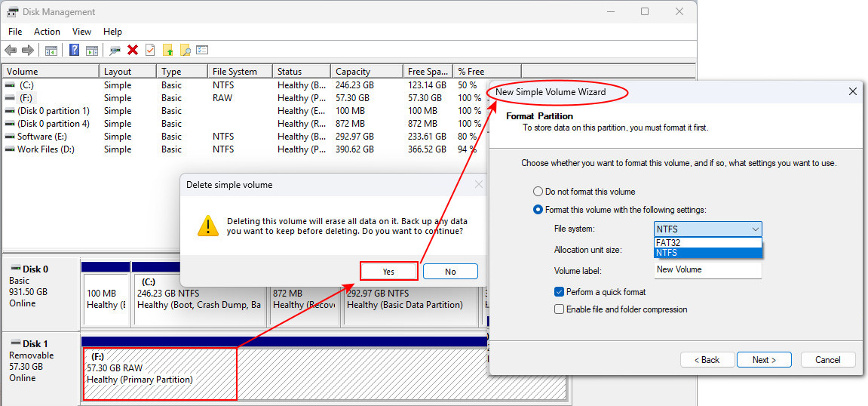The image size is (868, 406).
Task: Select the (C:) 246.23 GB NTFS partition block
Action: (200, 299)
